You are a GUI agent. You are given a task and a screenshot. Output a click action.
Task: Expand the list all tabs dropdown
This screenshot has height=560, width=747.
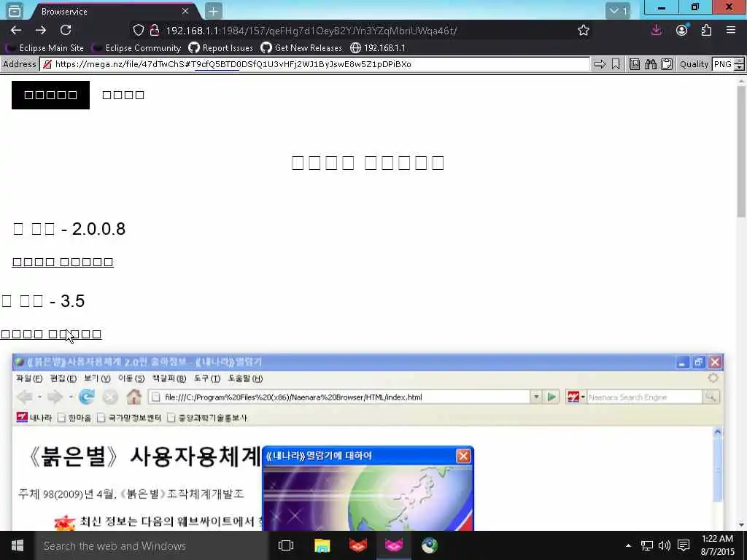[618, 10]
